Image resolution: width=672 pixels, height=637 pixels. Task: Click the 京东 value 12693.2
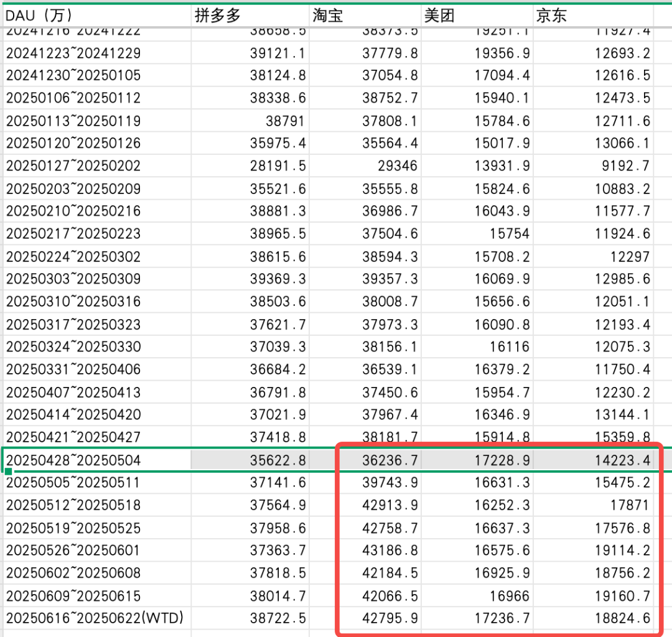[594, 53]
